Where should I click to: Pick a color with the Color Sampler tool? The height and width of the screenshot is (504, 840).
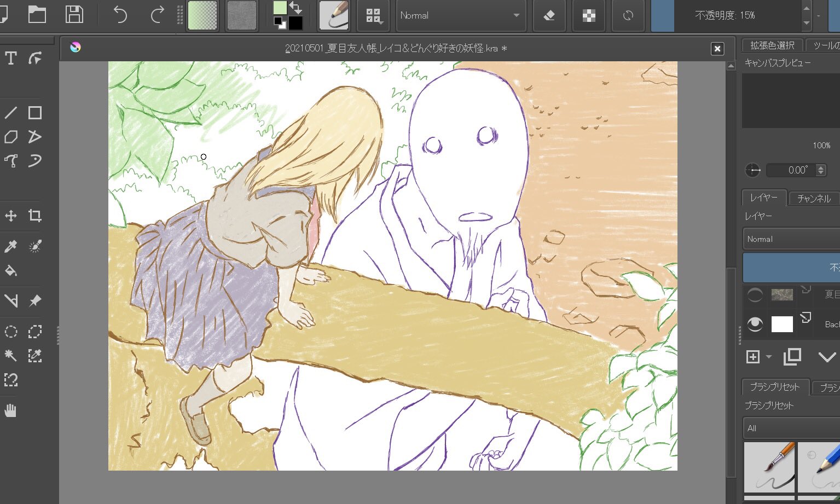coord(10,246)
